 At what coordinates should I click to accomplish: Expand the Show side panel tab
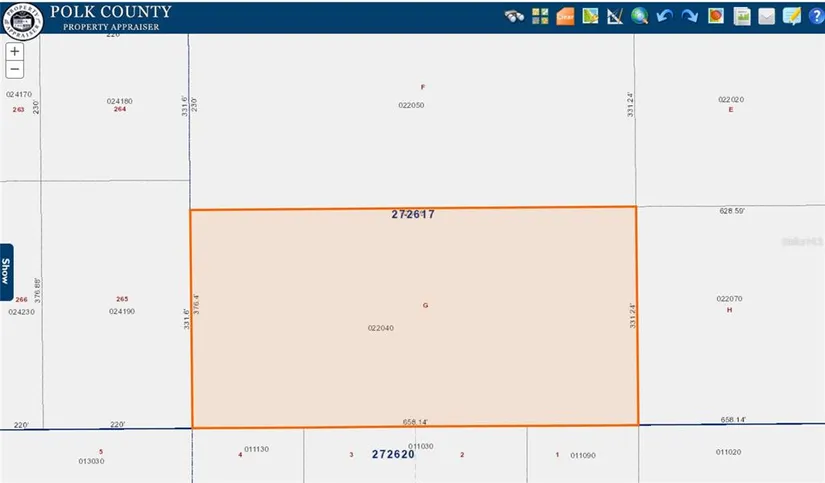pyautogui.click(x=6, y=268)
